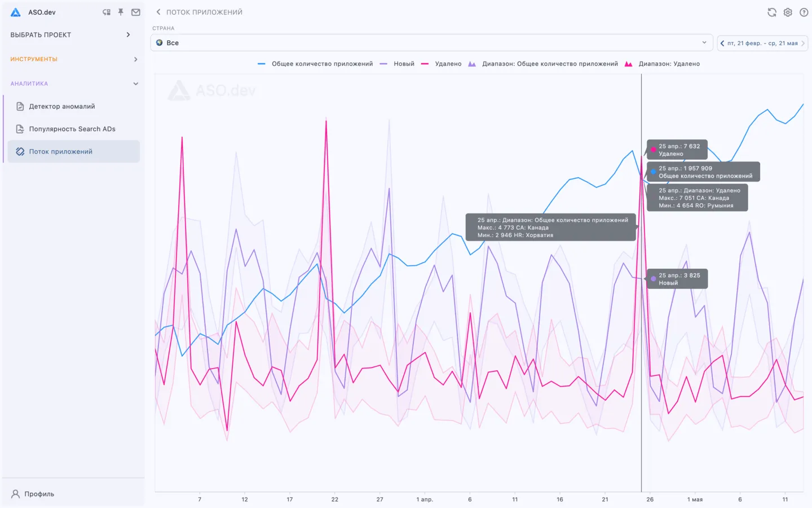Click the feedback icon beside the pin
Viewport: 812px width, 508px height.
[107, 12]
